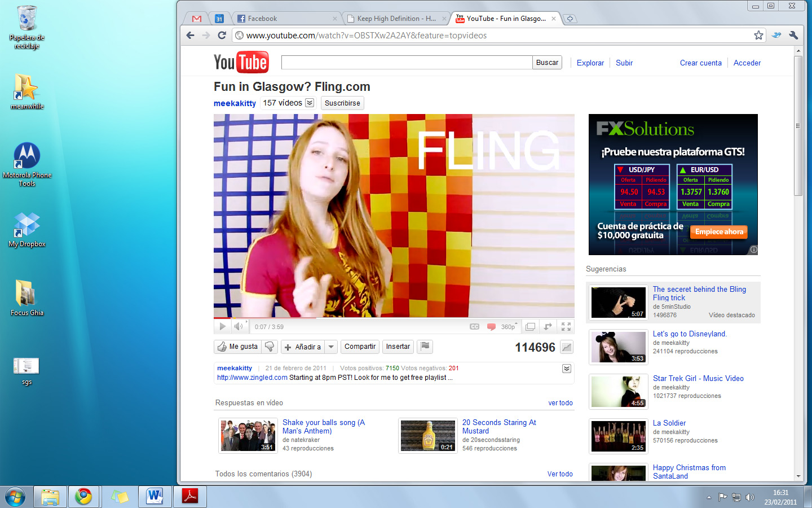Click the Me gusta thumbs-up button

[237, 347]
